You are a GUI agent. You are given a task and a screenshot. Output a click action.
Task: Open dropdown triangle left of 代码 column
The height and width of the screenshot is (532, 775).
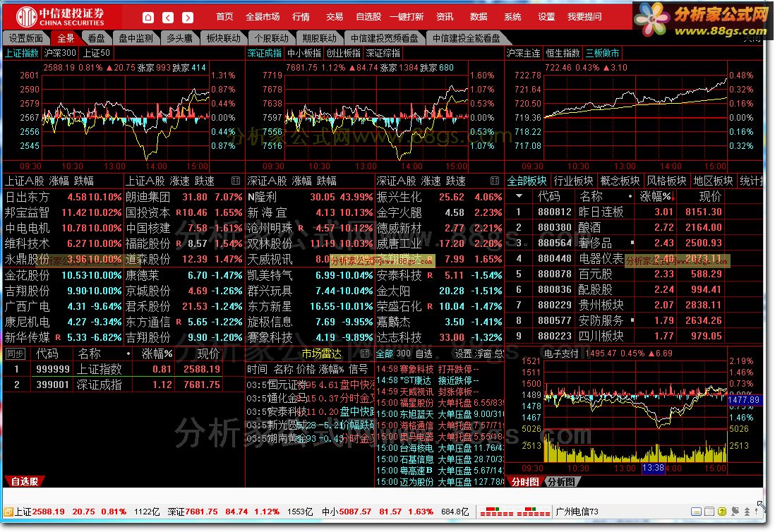(x=519, y=196)
